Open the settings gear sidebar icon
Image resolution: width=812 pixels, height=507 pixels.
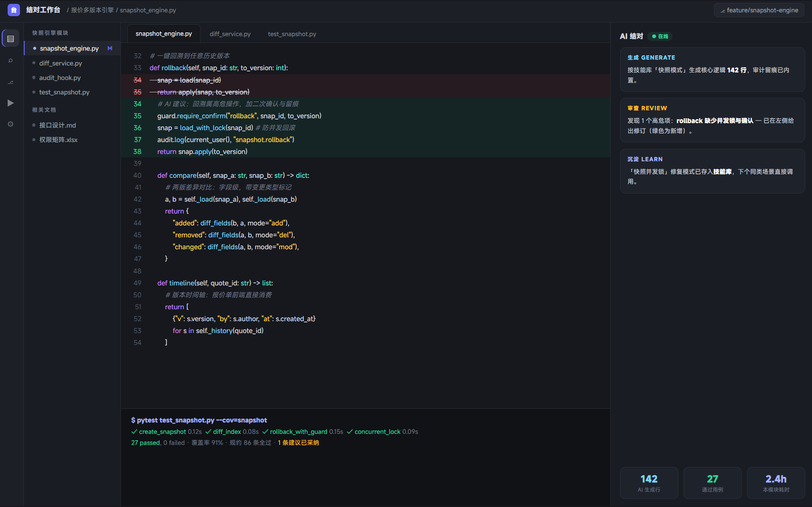[11, 124]
